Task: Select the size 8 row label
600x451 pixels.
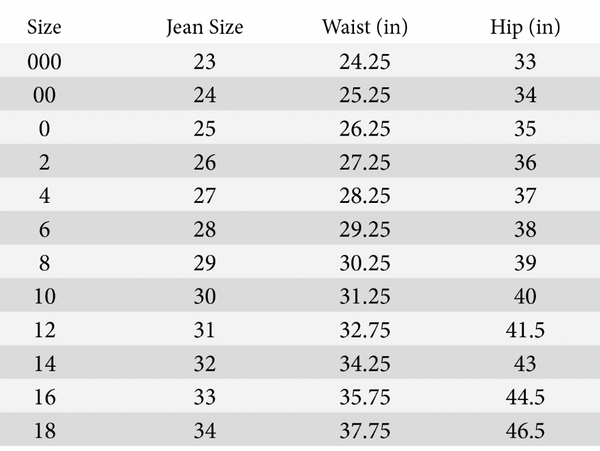Action: 44,263
